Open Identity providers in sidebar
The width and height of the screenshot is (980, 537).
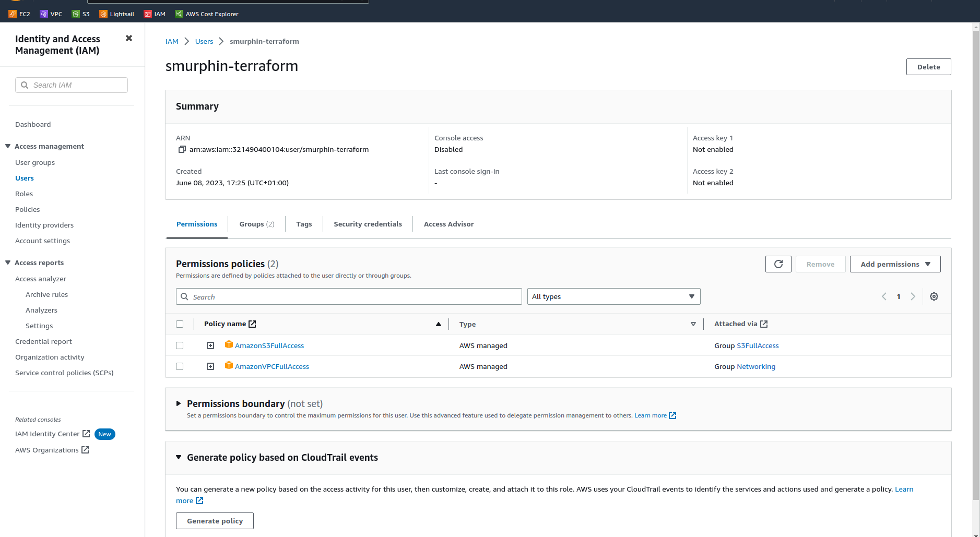click(x=44, y=225)
